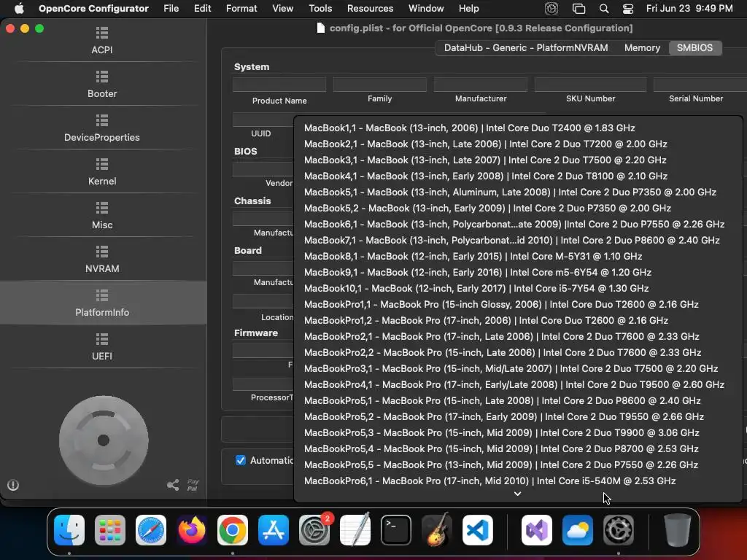Screen dimensions: 747x560
Task: Select MacBookPro3,1 (15-inch, Mid/Late 2007)
Action: pyautogui.click(x=519, y=368)
